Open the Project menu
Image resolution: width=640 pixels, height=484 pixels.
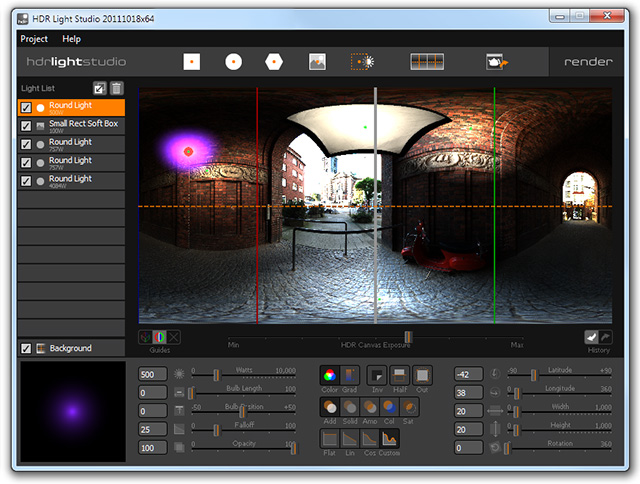click(x=34, y=39)
